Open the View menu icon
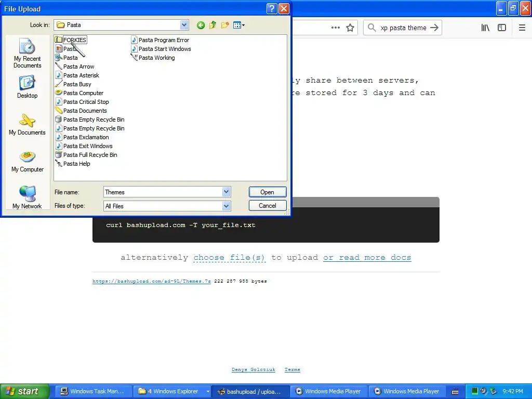The height and width of the screenshot is (399, 532). point(239,25)
